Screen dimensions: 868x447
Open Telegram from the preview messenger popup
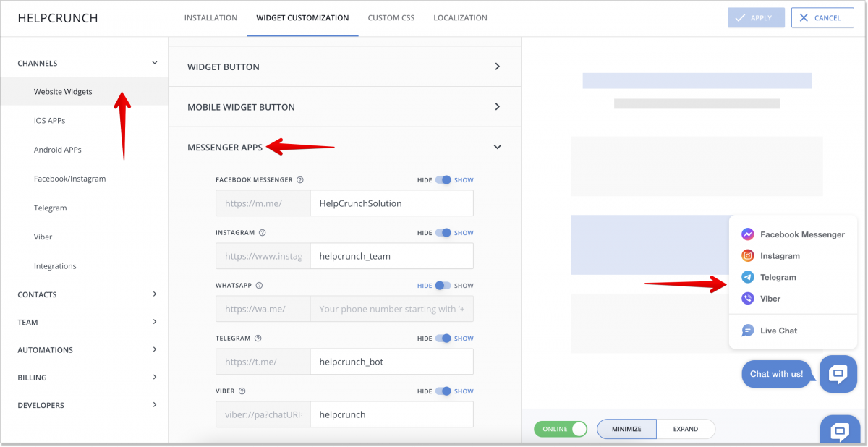(x=747, y=277)
